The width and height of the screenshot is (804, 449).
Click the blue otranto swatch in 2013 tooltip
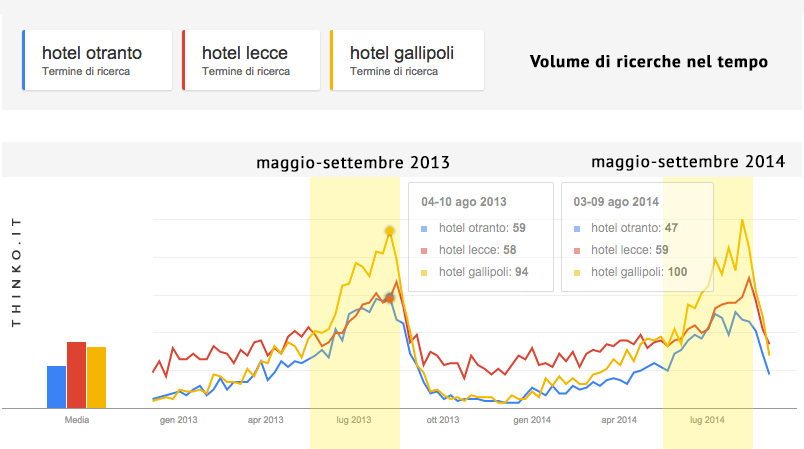click(x=424, y=229)
